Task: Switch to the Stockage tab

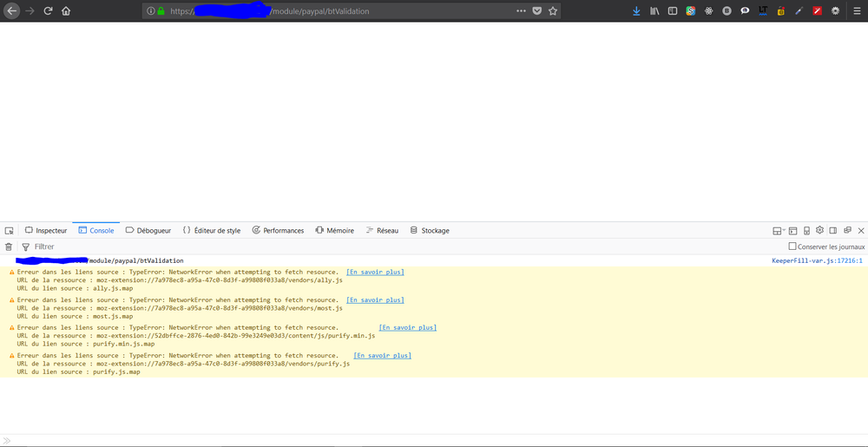Action: [x=430, y=231]
